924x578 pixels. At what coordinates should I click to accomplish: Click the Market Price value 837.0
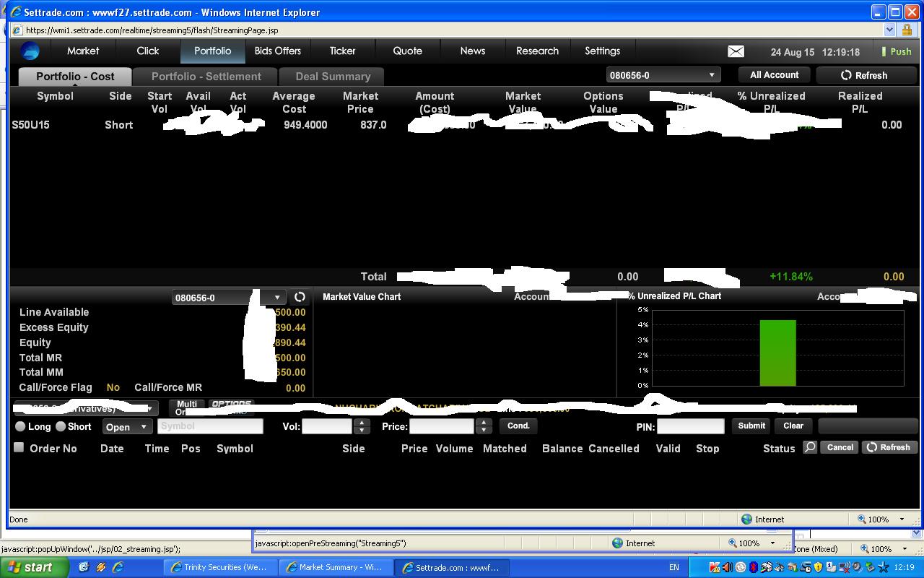pos(373,125)
